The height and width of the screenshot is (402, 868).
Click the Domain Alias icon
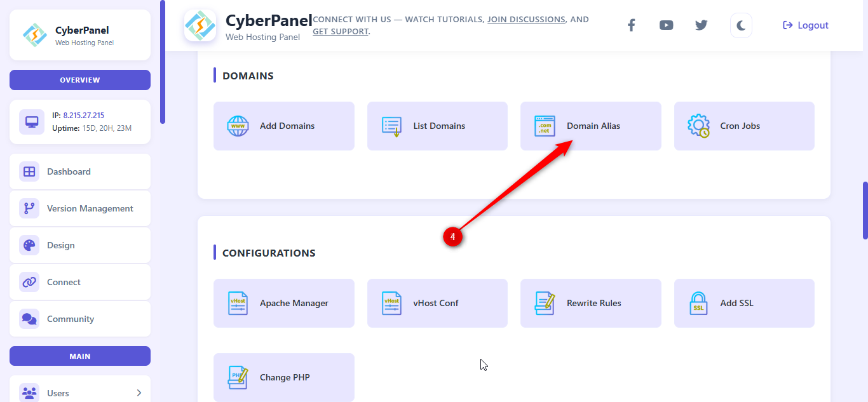(545, 126)
